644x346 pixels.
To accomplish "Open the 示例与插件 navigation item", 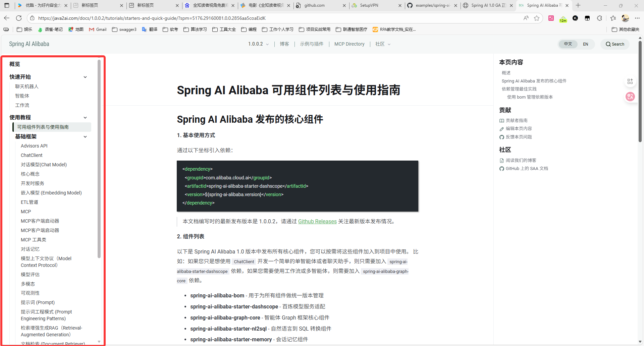I will point(312,44).
